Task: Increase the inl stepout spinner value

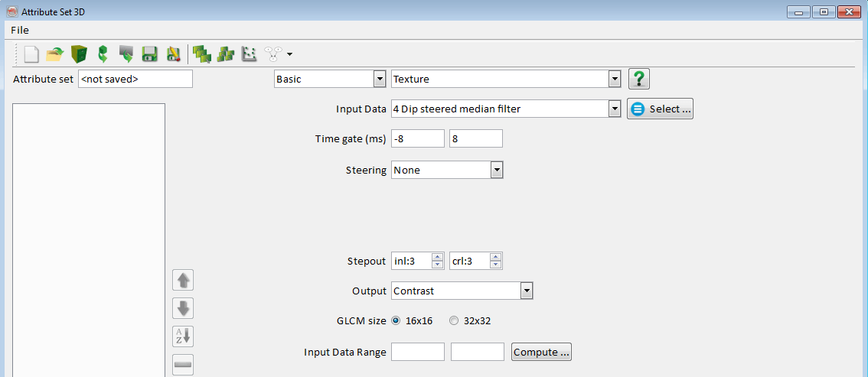Action: pyautogui.click(x=438, y=257)
